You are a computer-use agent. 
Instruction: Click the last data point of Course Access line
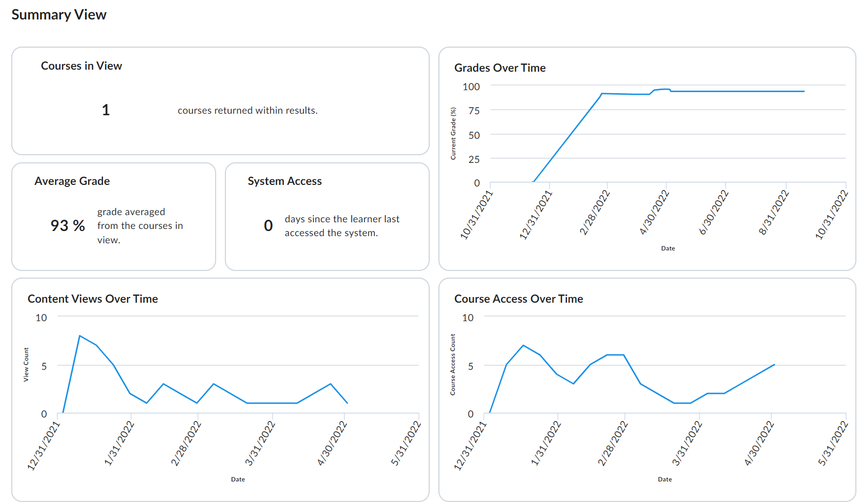[x=774, y=365]
